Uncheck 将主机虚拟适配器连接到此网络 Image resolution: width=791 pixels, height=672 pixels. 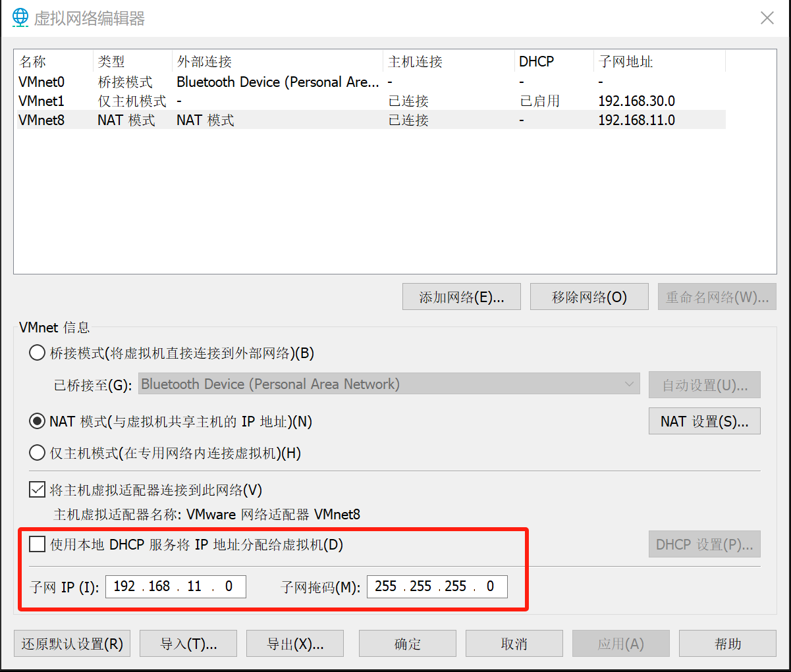[x=37, y=490]
